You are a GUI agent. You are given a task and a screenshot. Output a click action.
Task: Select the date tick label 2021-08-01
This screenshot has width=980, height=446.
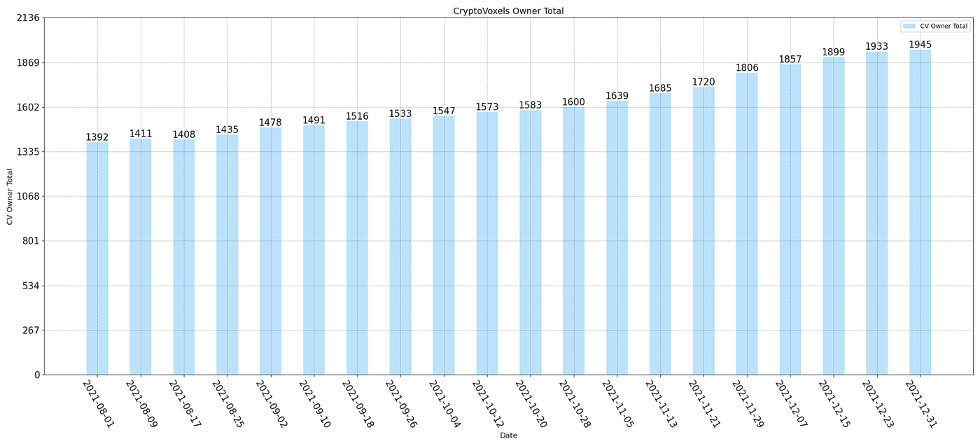[x=98, y=404]
